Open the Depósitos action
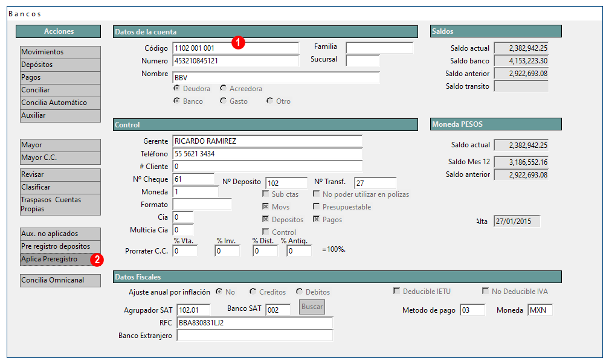 pyautogui.click(x=60, y=65)
